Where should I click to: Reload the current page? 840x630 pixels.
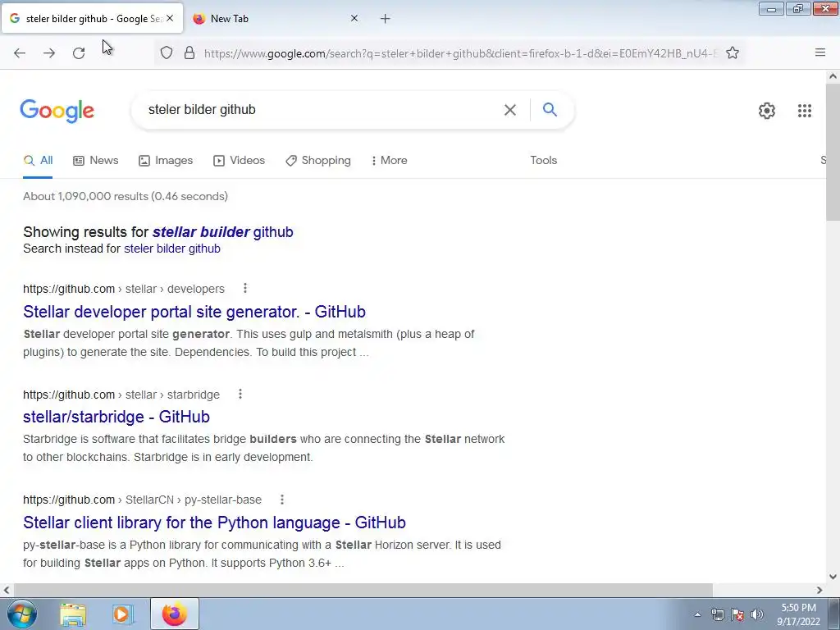(79, 52)
